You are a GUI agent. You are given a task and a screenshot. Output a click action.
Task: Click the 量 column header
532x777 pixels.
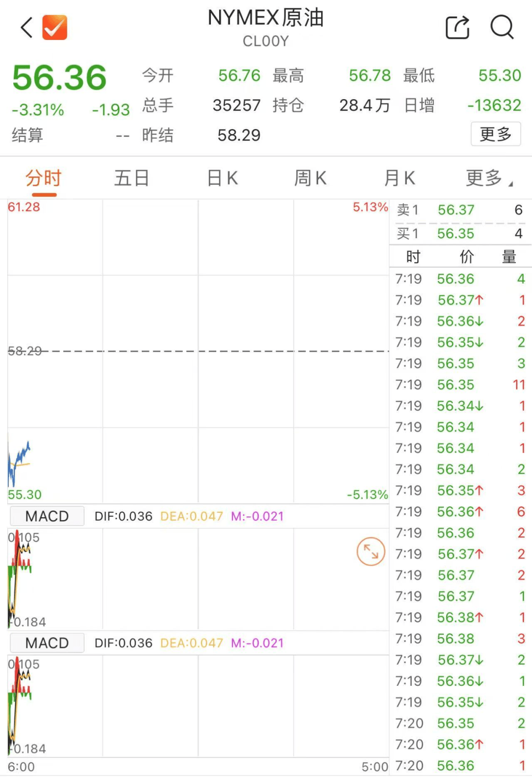[509, 257]
